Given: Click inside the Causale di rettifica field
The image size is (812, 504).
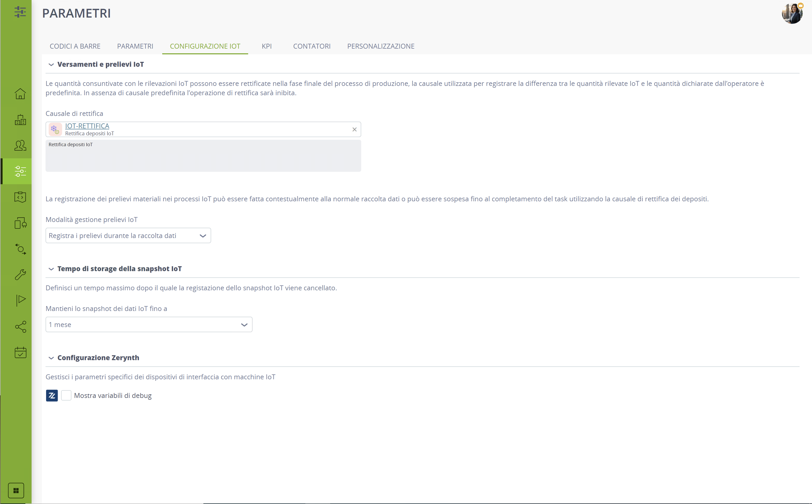Looking at the screenshot, I should [203, 129].
